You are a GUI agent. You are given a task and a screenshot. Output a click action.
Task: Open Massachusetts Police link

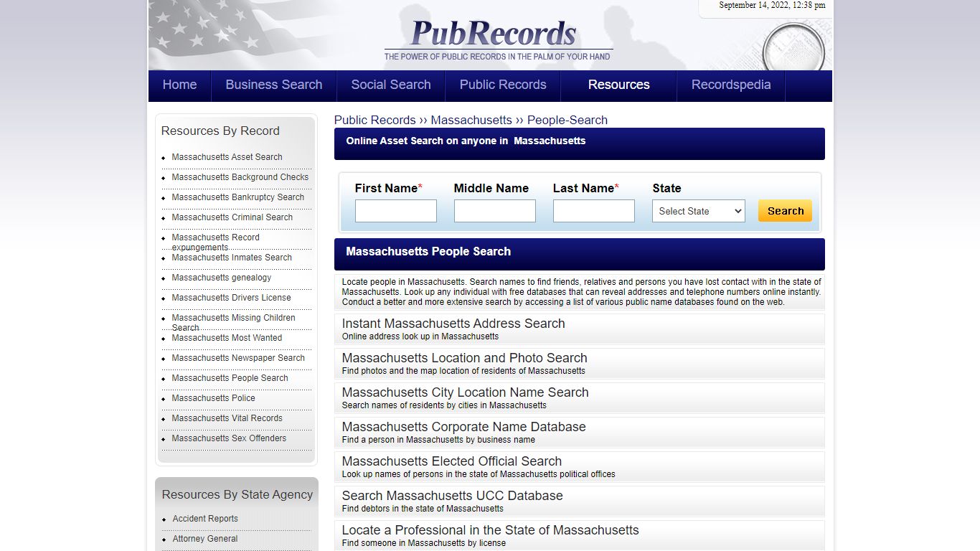(x=214, y=398)
